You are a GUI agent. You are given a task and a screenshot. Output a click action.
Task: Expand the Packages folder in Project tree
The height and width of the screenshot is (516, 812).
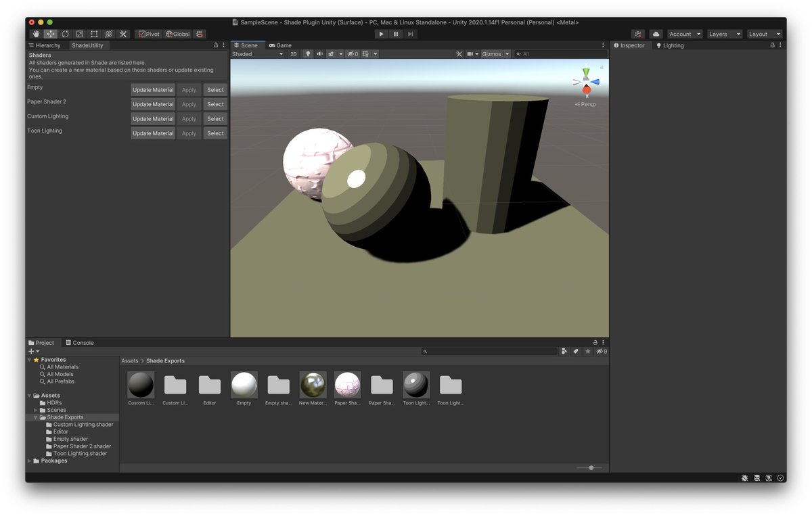coord(28,461)
